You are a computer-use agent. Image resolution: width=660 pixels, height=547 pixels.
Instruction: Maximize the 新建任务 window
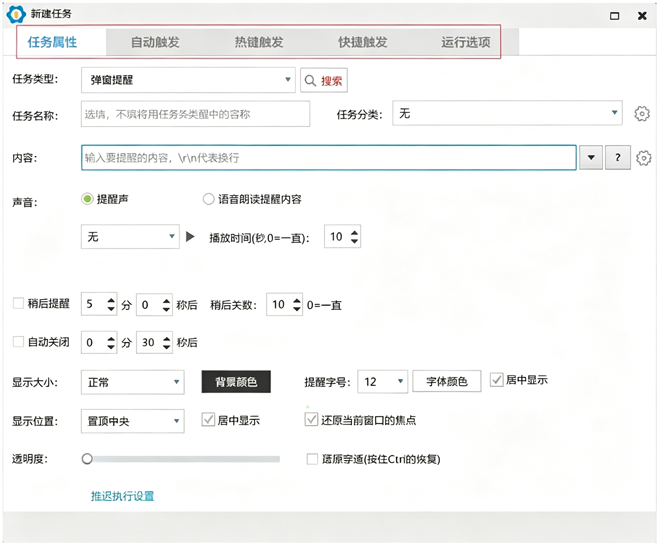pos(615,16)
